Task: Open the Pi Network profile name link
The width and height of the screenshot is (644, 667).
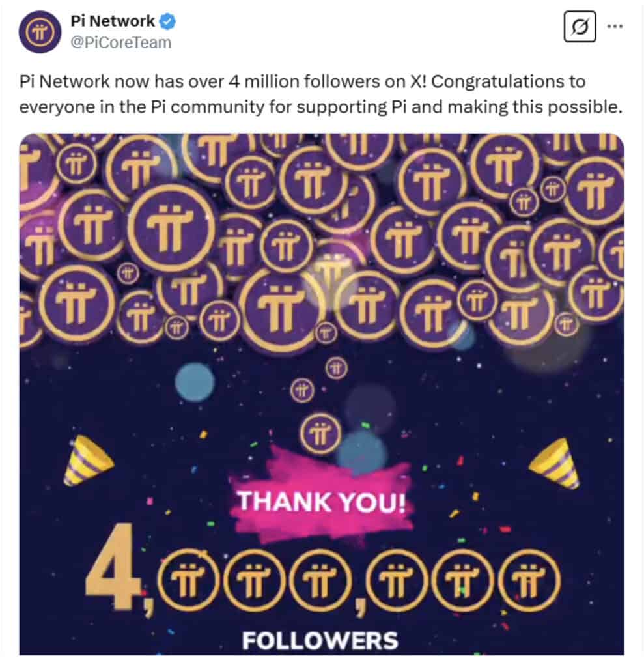Action: pos(109,20)
